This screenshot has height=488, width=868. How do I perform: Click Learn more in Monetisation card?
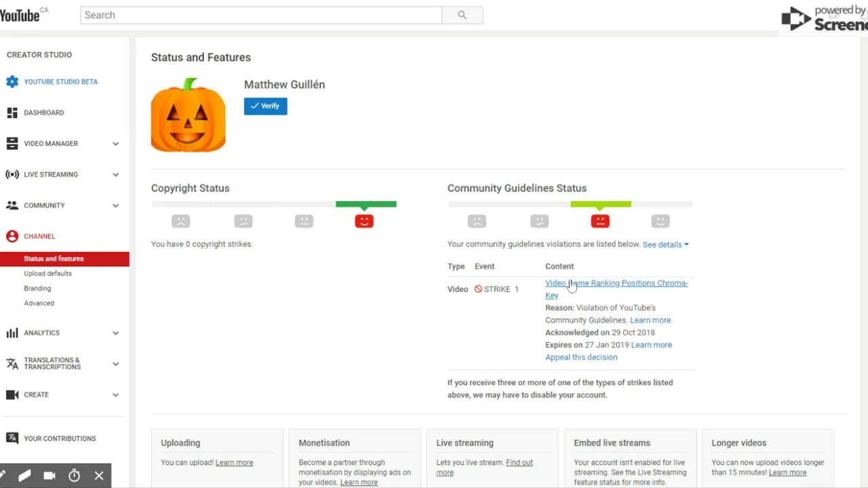click(x=359, y=483)
